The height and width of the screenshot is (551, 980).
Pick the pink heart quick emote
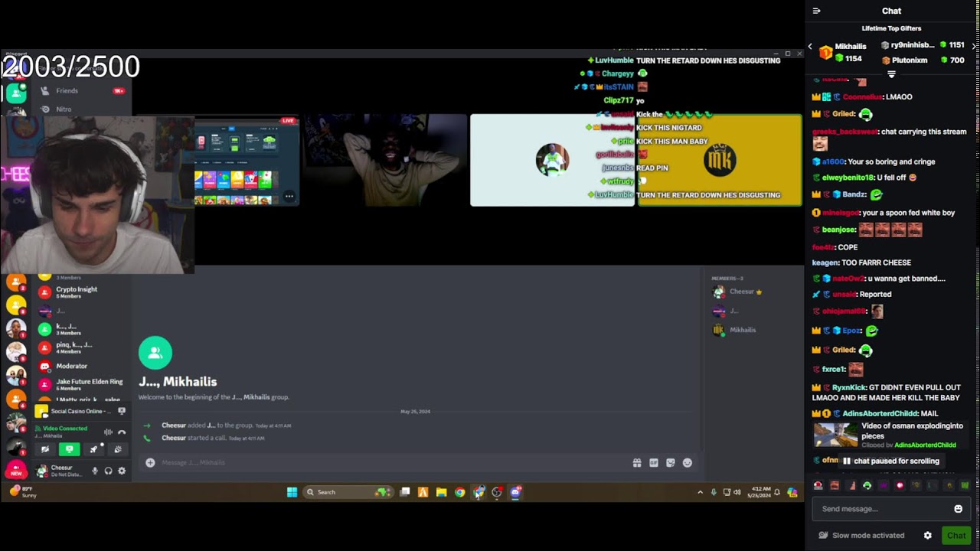900,485
